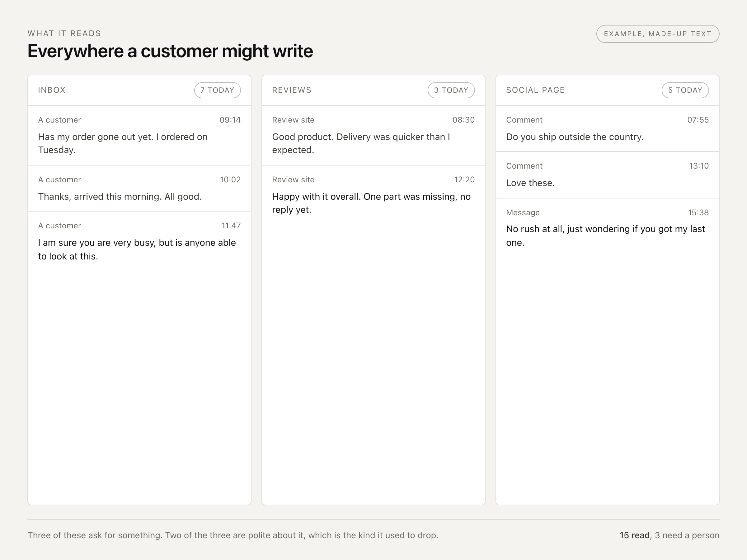Click the 09:14 timestamp
This screenshot has height=560, width=747.
(x=230, y=120)
